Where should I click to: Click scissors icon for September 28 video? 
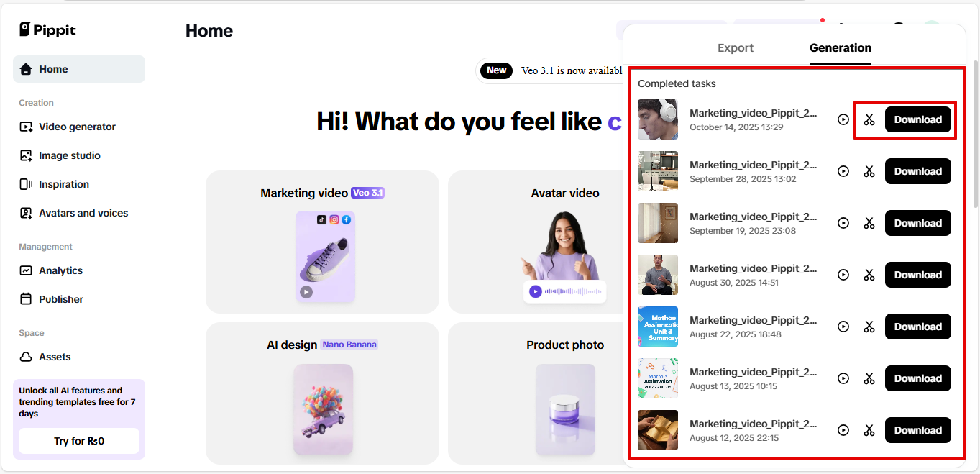pos(869,171)
